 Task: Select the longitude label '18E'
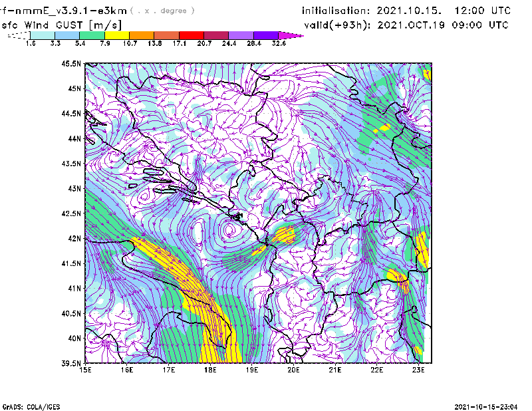tap(210, 370)
